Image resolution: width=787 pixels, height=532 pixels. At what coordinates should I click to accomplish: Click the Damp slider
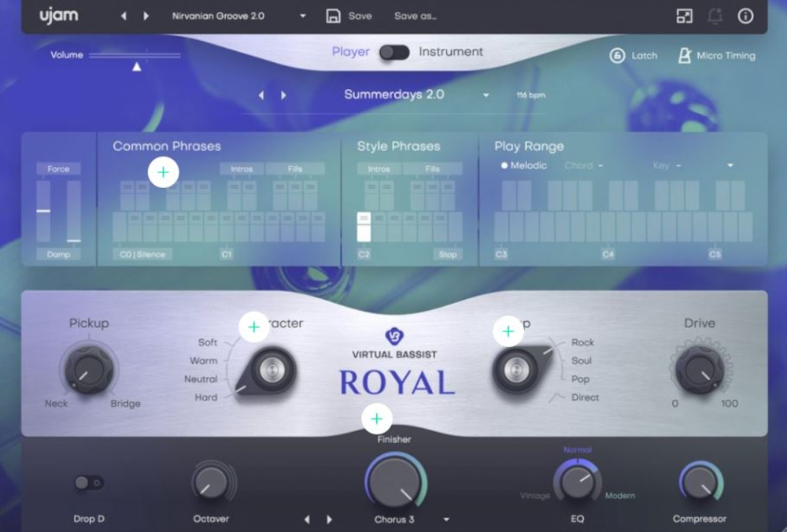[74, 211]
